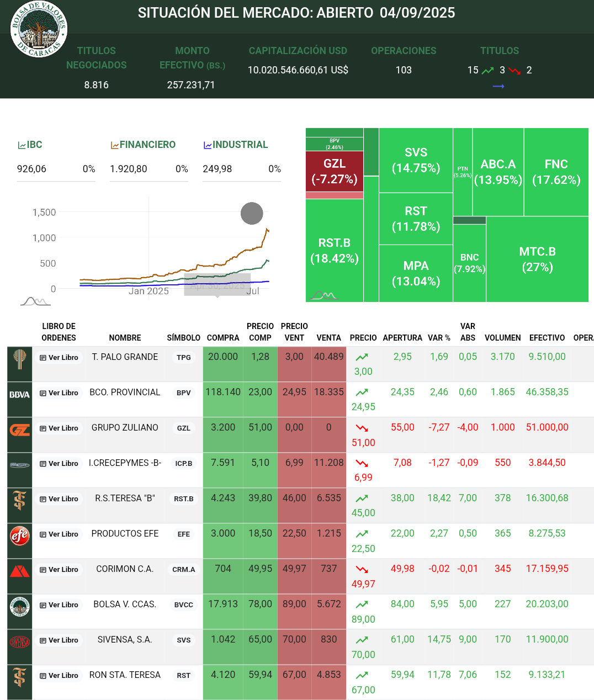The height and width of the screenshot is (700, 594).
Task: Sort by the NOMBRE column header
Action: (125, 338)
